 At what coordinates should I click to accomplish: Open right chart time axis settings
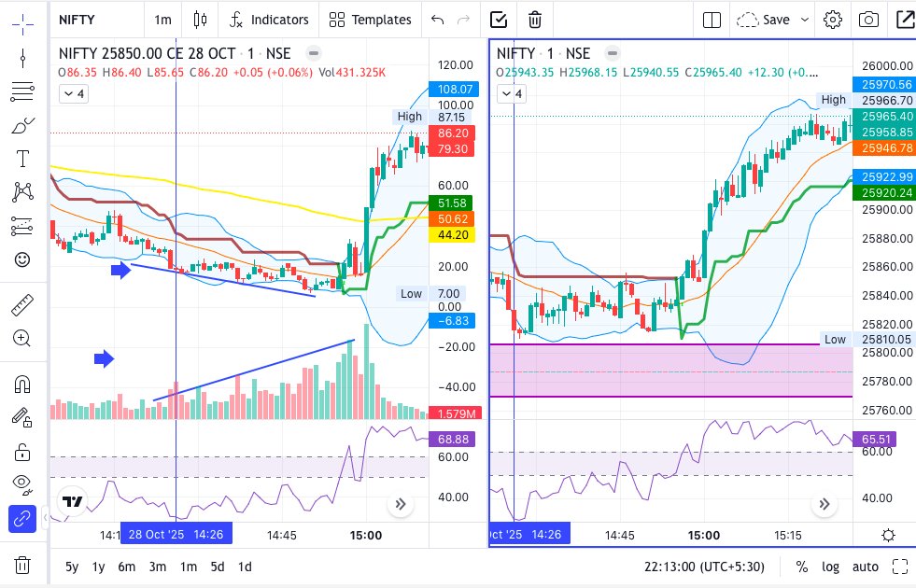[x=889, y=535]
